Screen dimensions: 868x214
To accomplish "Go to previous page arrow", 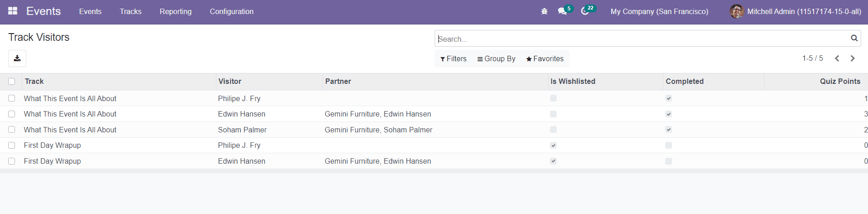I will pyautogui.click(x=837, y=58).
